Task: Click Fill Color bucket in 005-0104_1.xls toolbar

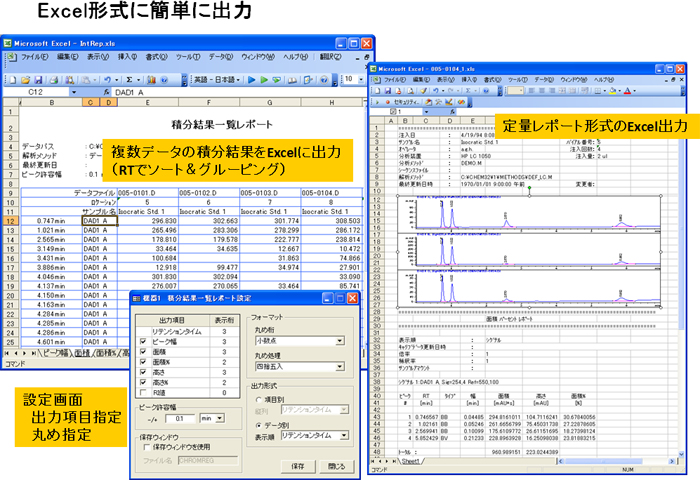Action: [612, 91]
